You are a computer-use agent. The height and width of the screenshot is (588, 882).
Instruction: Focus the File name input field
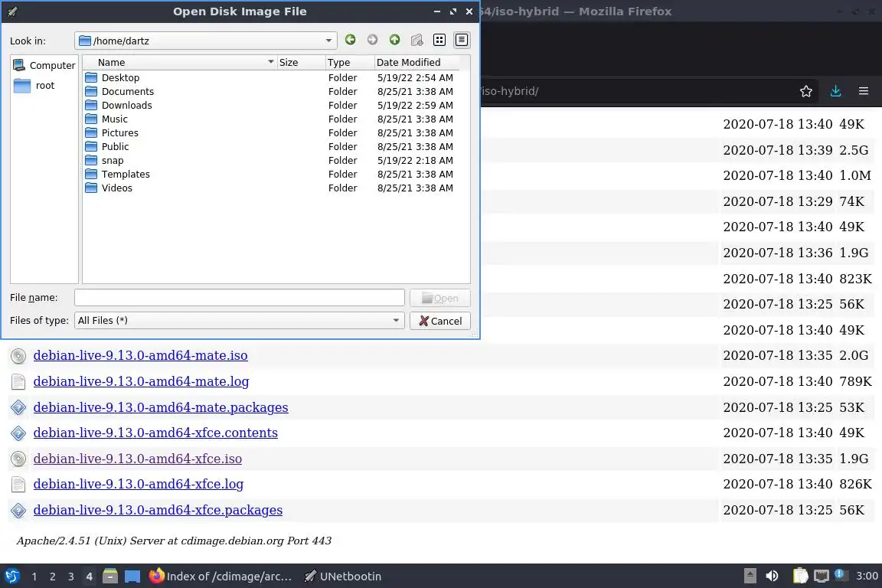(x=239, y=298)
